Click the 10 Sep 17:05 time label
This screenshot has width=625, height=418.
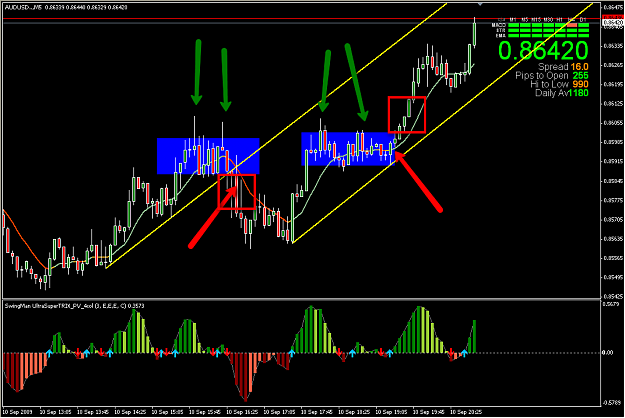tap(280, 412)
